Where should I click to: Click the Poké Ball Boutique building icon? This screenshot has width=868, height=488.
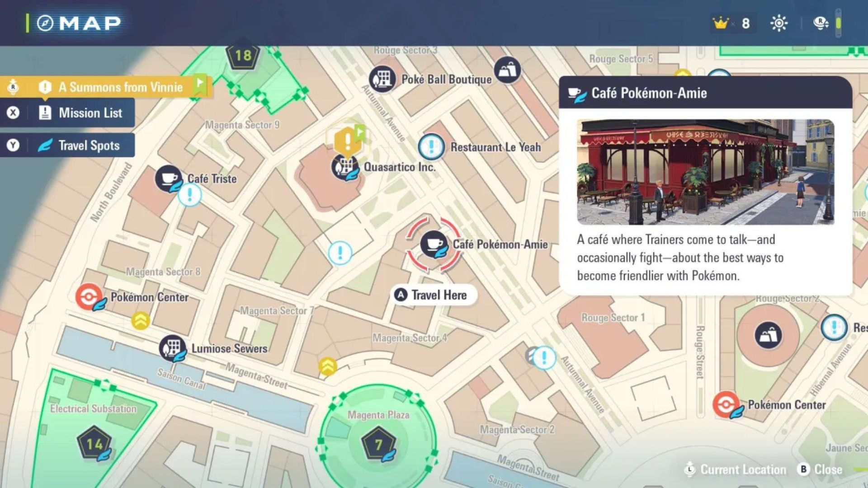pos(382,79)
